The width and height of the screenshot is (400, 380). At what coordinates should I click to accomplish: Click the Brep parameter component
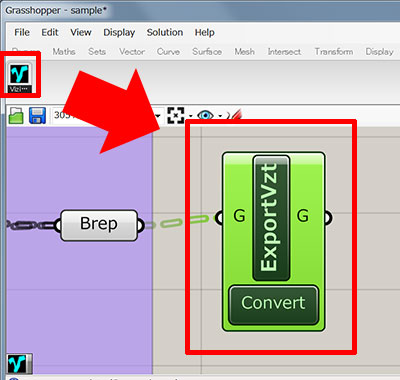99,225
